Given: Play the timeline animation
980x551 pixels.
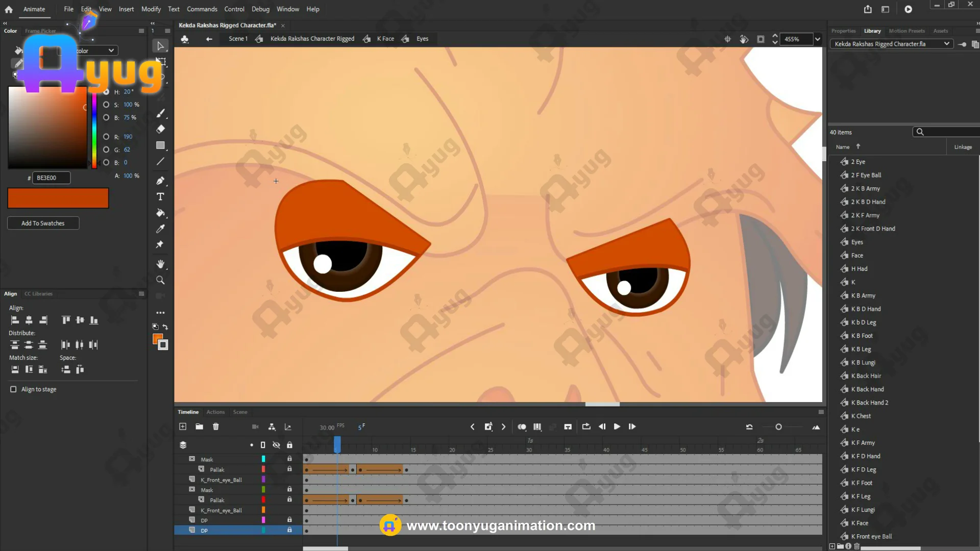Looking at the screenshot, I should click(617, 427).
